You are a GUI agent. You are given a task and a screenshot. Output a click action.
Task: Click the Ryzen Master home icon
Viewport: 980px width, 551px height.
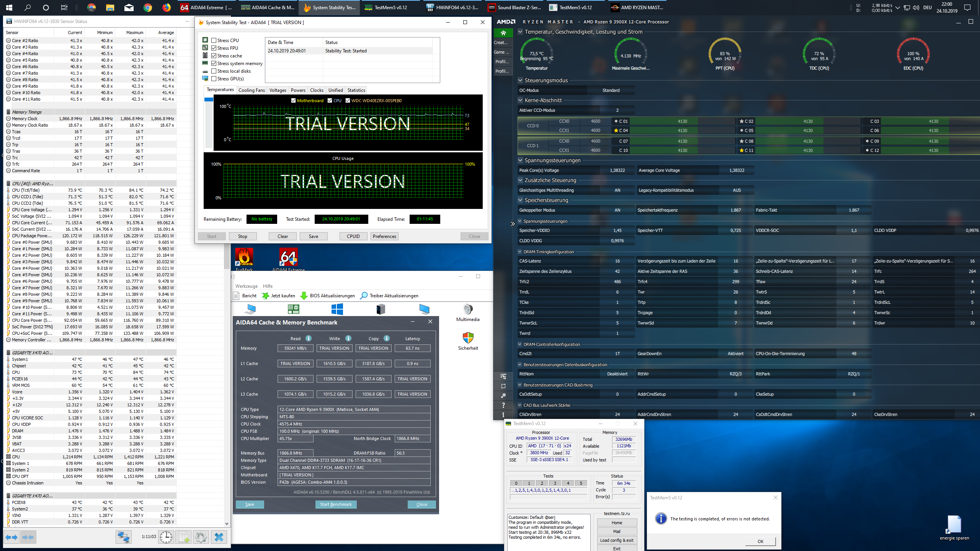[x=503, y=33]
